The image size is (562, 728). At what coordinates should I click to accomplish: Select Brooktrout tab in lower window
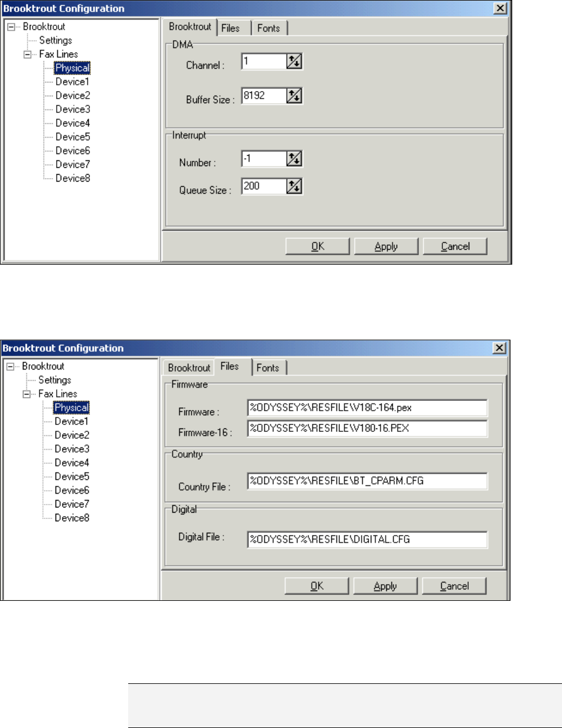click(x=189, y=368)
